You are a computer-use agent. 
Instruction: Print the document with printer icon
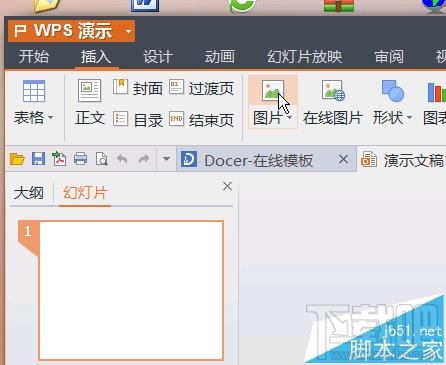point(80,159)
